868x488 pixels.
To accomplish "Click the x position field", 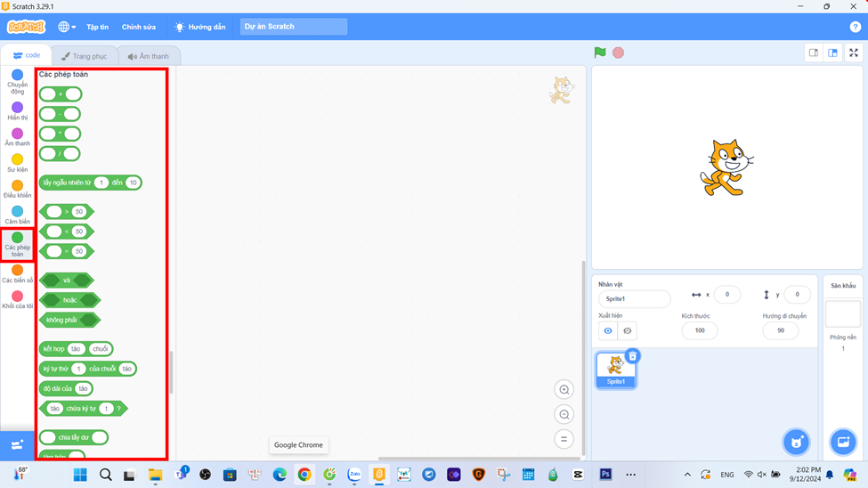I will click(726, 295).
